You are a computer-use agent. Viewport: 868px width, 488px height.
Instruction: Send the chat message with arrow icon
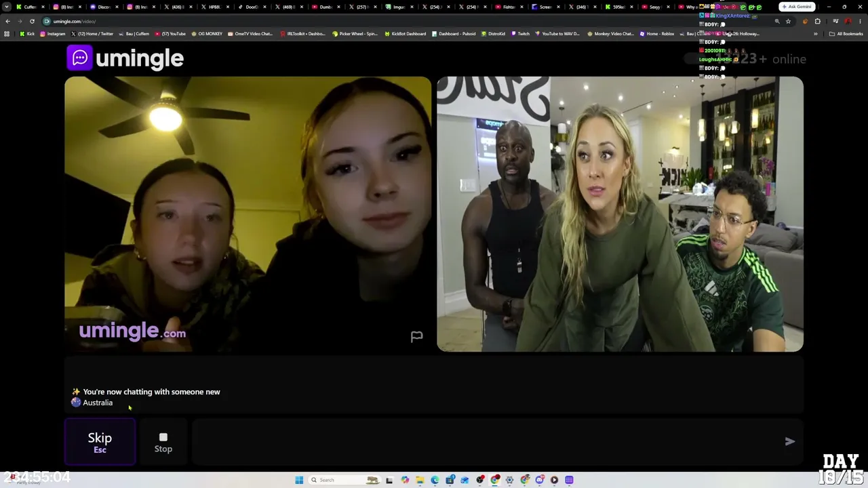coord(789,442)
